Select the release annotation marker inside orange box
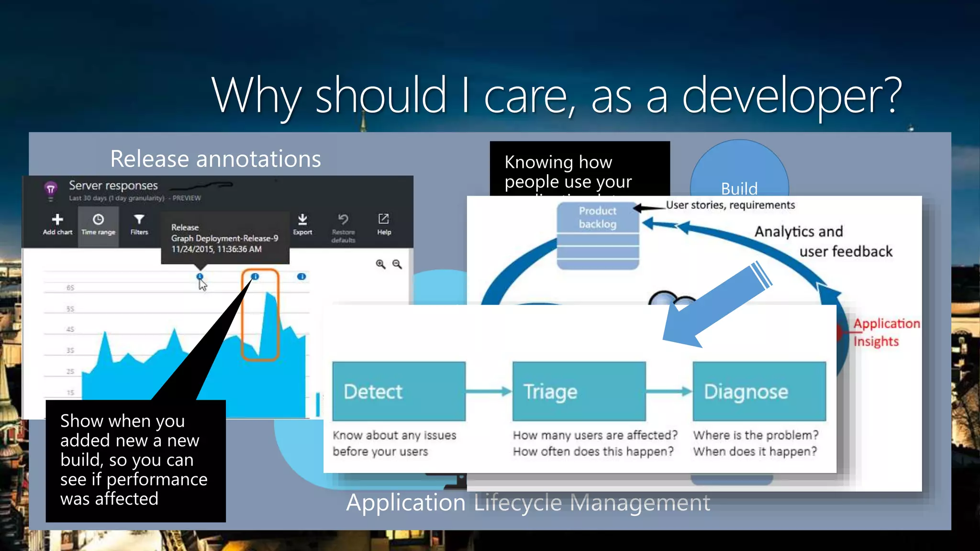Image resolution: width=980 pixels, height=551 pixels. click(255, 276)
